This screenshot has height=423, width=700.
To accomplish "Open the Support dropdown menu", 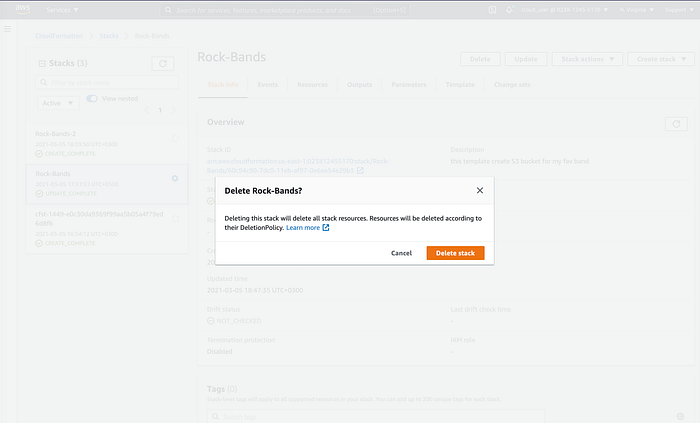I will pyautogui.click(x=679, y=10).
